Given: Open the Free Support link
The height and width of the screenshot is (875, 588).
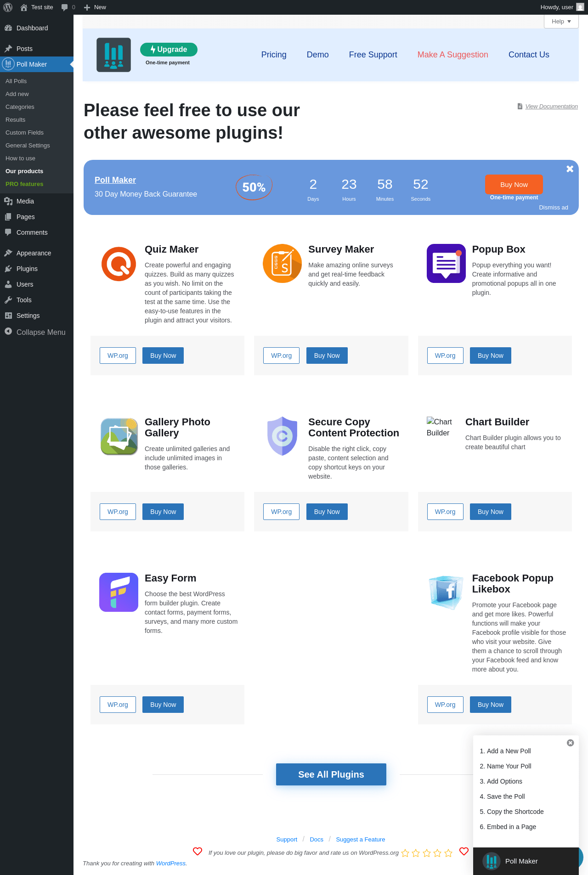Looking at the screenshot, I should pos(373,55).
